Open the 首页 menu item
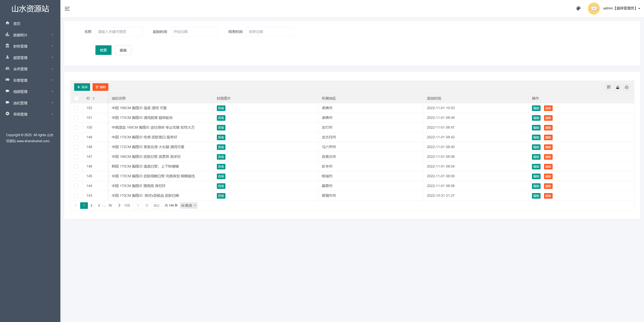Viewport: 644px width, 322px height. (17, 24)
